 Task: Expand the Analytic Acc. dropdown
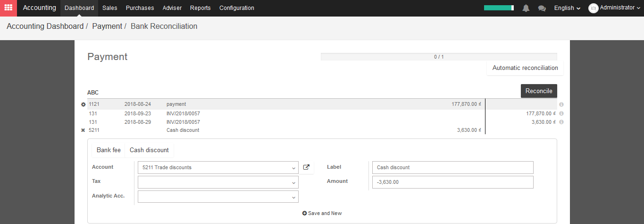218,197
